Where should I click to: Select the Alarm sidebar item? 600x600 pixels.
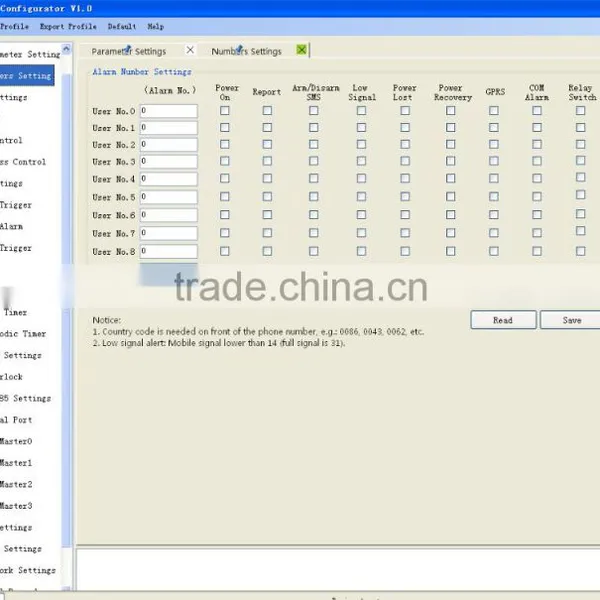11,226
